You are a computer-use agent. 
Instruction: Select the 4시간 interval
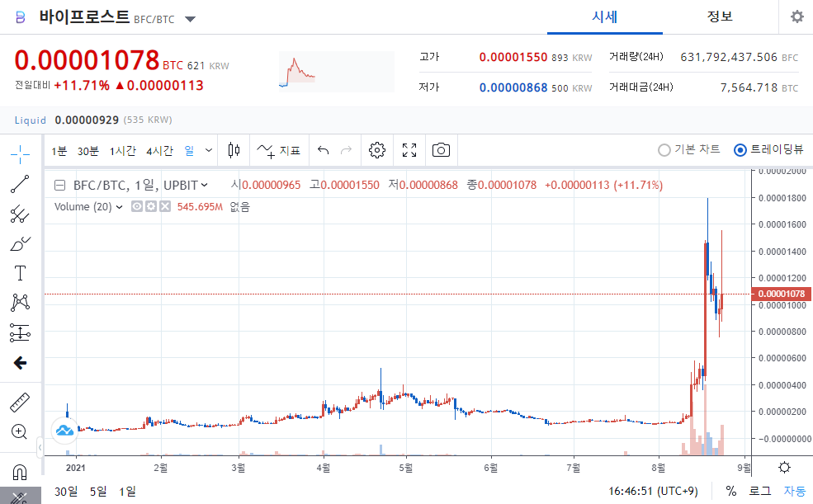coord(159,151)
